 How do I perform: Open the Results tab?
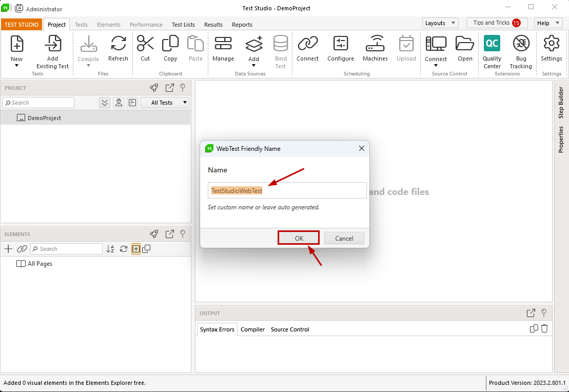click(x=213, y=24)
